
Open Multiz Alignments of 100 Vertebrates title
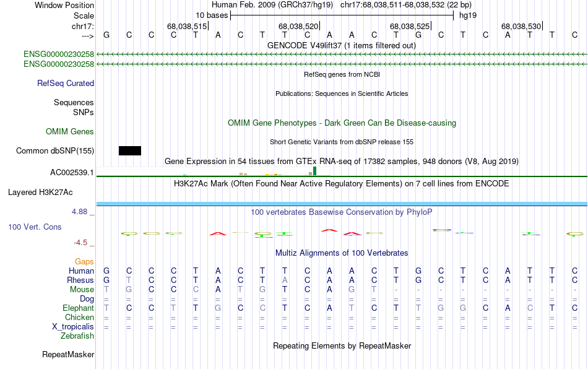(342, 253)
